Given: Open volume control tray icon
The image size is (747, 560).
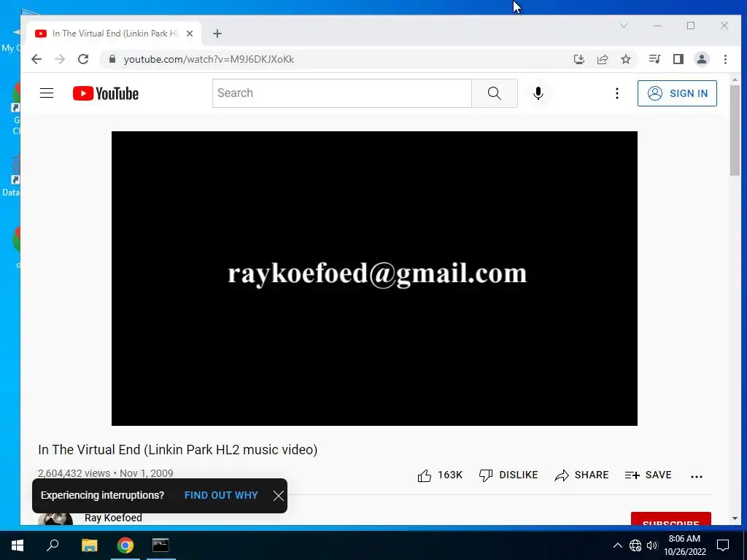Looking at the screenshot, I should click(x=652, y=545).
